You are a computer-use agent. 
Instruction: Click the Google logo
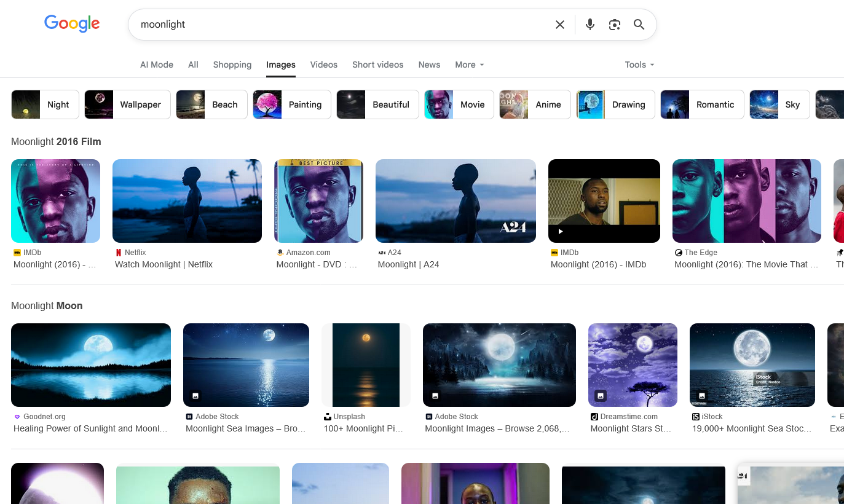click(72, 24)
